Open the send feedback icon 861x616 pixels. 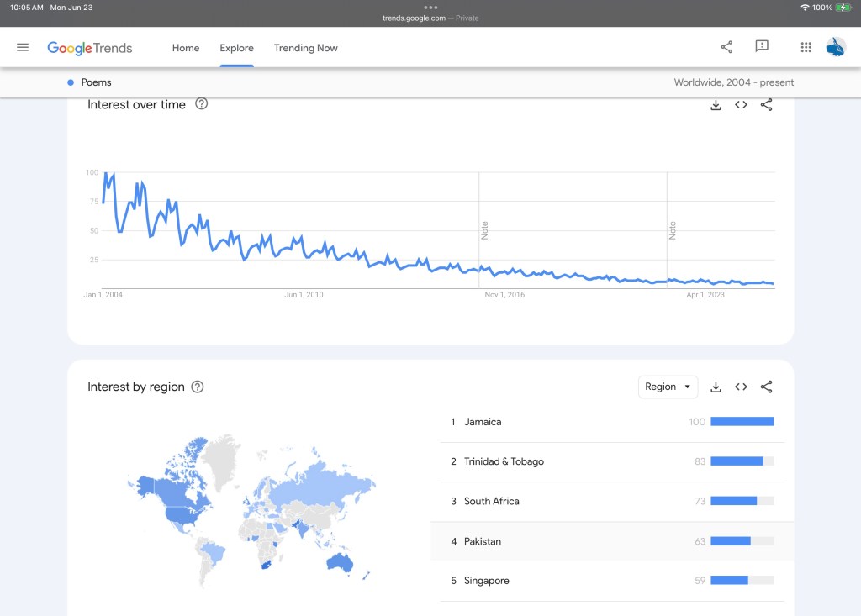point(762,47)
